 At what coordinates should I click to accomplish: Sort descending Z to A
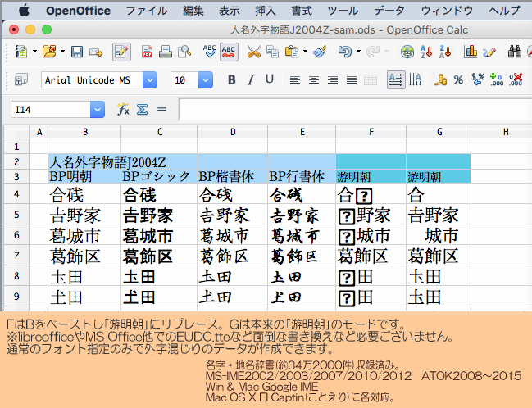tap(445, 52)
